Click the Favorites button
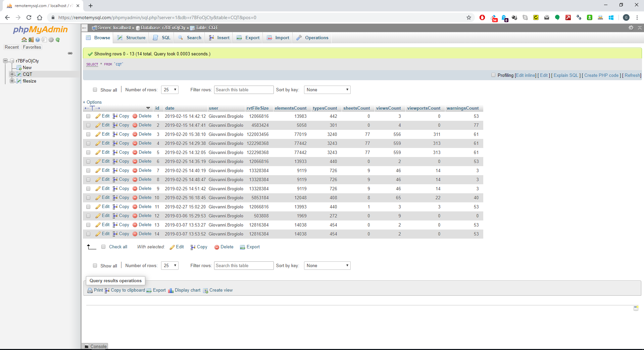 coord(32,47)
